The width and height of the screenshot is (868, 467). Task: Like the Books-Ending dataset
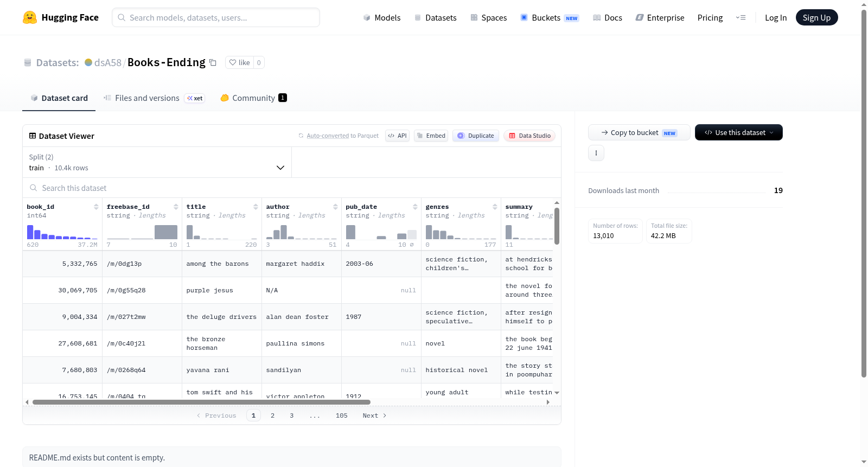240,62
